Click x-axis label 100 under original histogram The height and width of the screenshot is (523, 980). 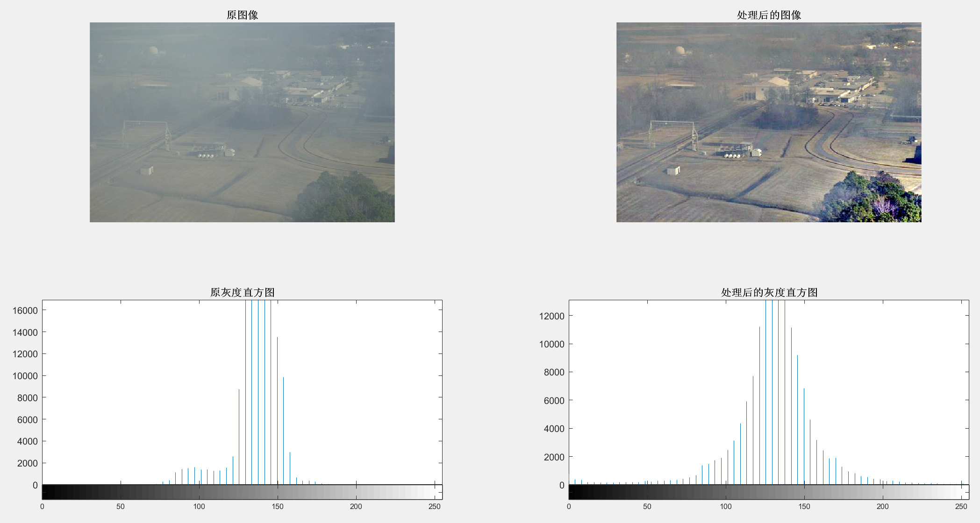coord(199,507)
